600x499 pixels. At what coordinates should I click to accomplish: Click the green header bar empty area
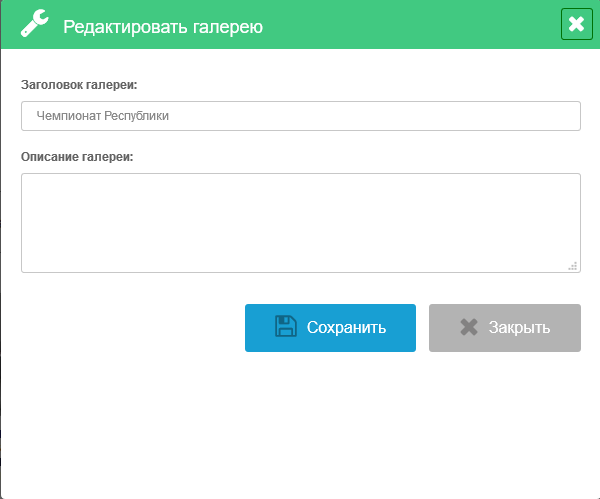pos(420,25)
